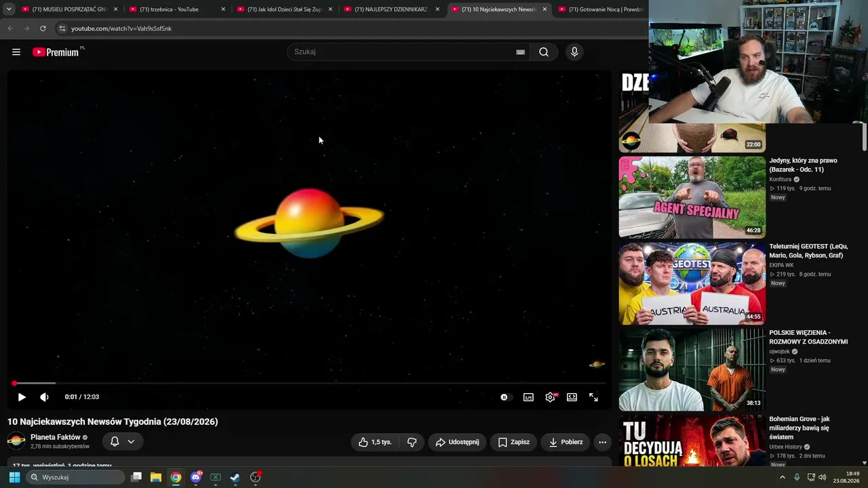Close the Jak Idol Dzieci tab

pos(330,9)
